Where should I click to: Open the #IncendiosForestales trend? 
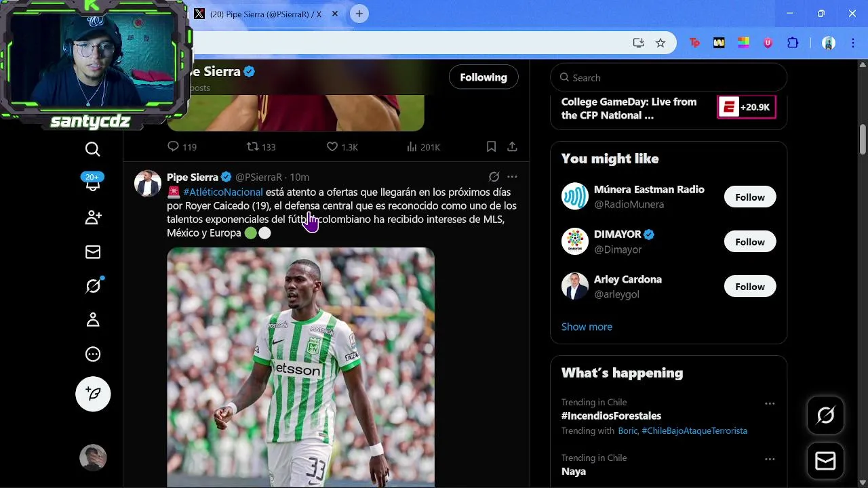611,415
